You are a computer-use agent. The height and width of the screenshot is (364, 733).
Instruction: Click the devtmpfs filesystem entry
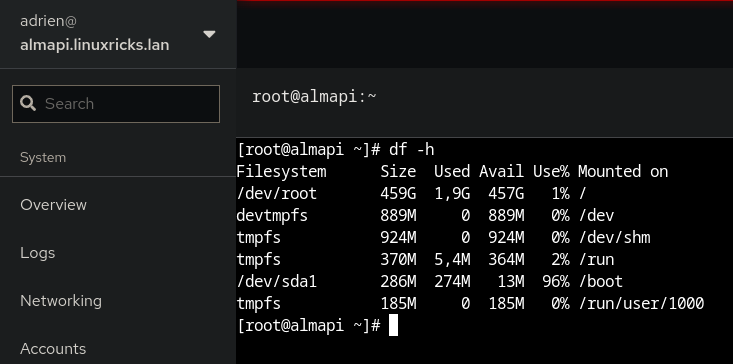point(273,215)
